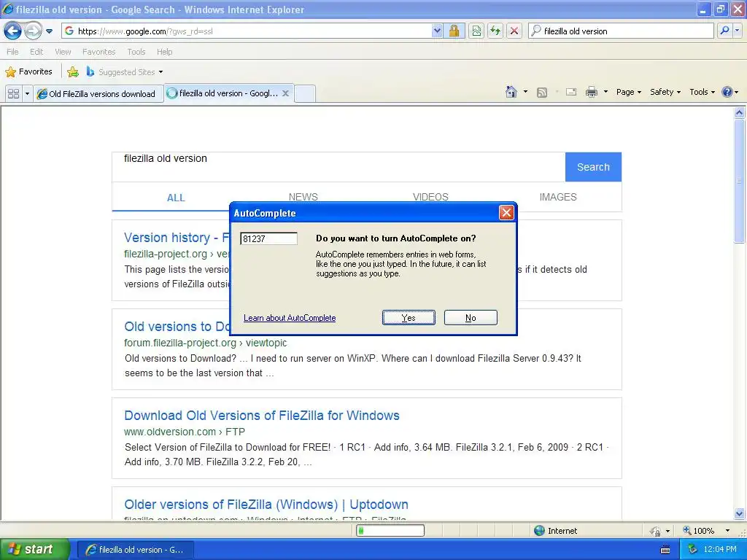
Task: Click the page loading progress bar
Action: coord(390,531)
